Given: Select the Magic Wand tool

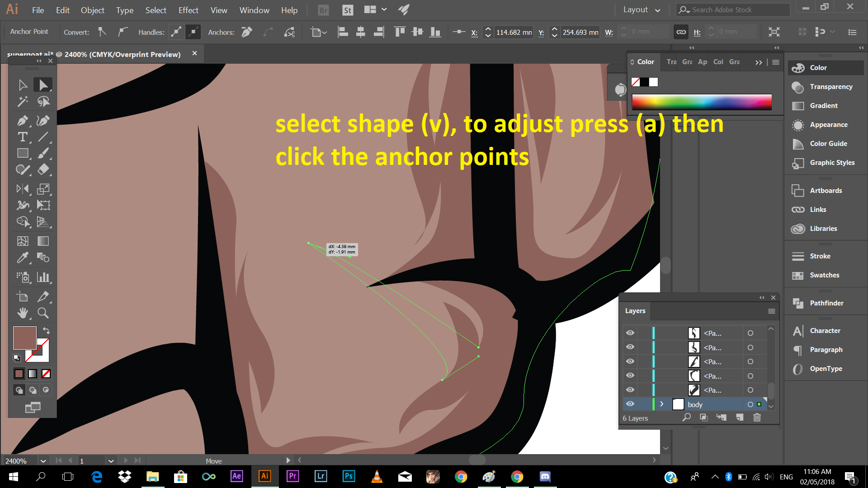Looking at the screenshot, I should 22,102.
